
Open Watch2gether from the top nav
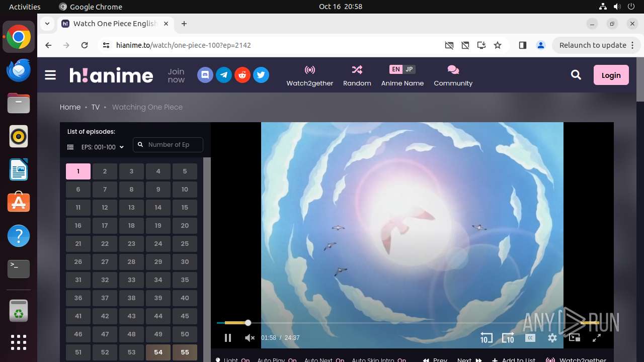click(x=310, y=75)
